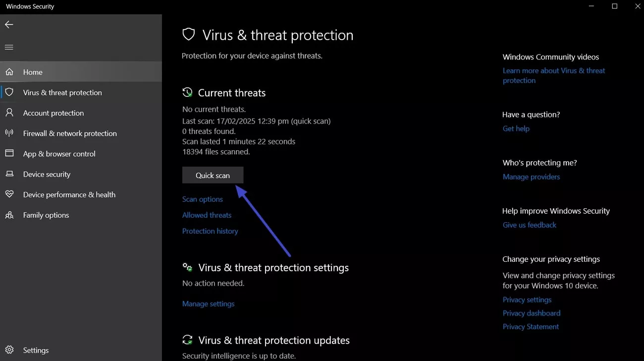The width and height of the screenshot is (644, 361).
Task: Click the Home house icon
Action: point(9,72)
